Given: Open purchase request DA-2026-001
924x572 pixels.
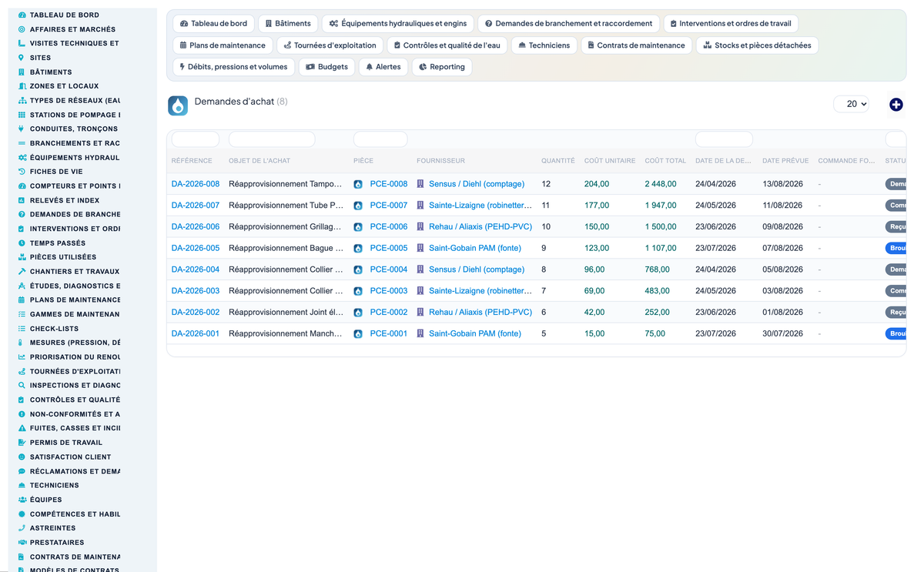Looking at the screenshot, I should (196, 333).
